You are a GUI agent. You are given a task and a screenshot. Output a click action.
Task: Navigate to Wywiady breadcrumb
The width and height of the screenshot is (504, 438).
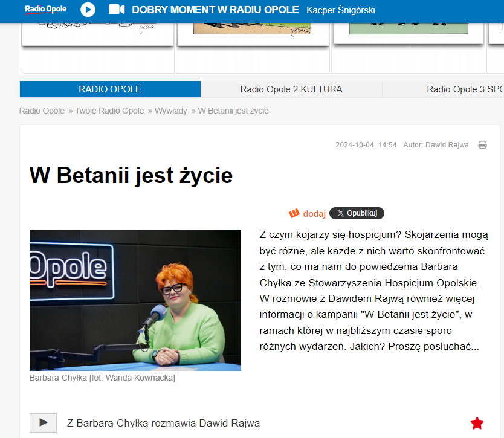[x=170, y=111]
